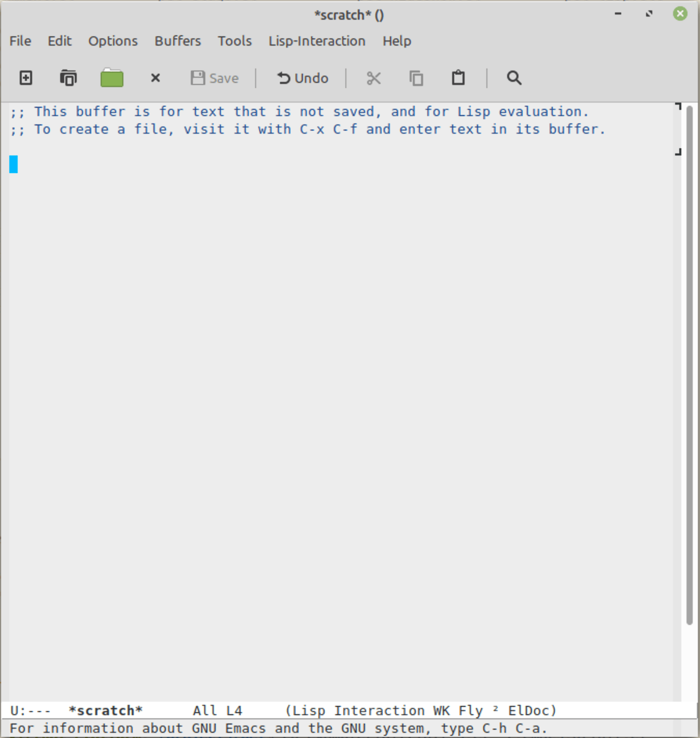Image resolution: width=700 pixels, height=738 pixels.
Task: Click Lisp Interaction in the mode line
Action: (359, 711)
